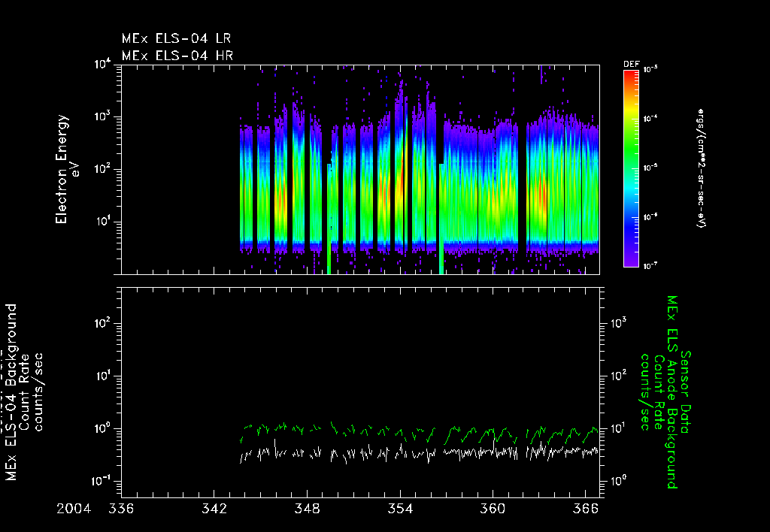Click the x-axis tick label 354

(x=400, y=509)
